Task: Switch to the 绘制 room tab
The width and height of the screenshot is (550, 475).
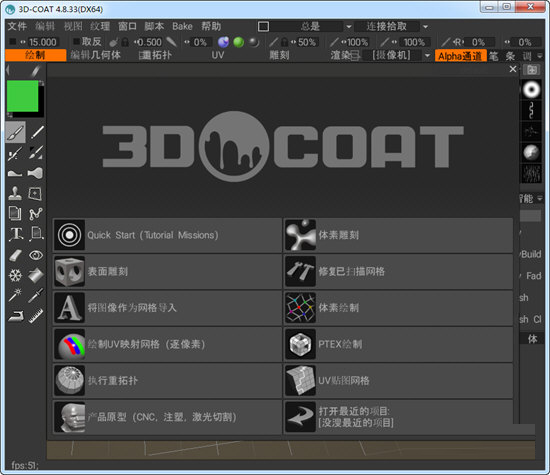Action: [35, 55]
